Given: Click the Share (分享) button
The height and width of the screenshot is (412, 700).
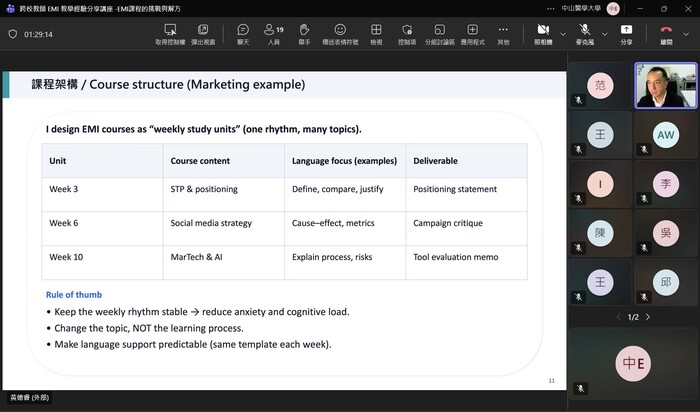Looking at the screenshot, I should pyautogui.click(x=626, y=31).
